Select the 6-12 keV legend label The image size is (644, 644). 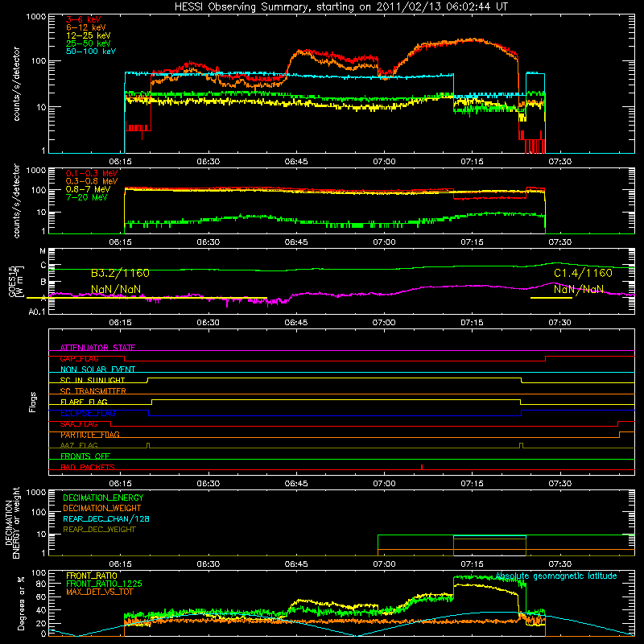click(85, 27)
